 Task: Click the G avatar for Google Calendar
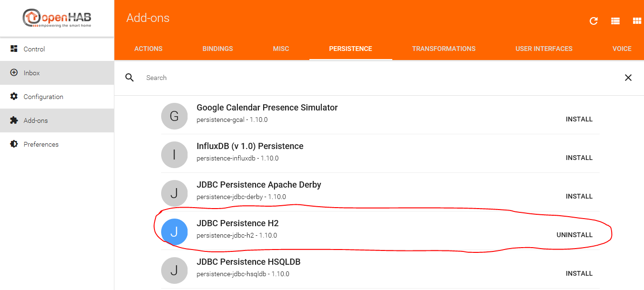(x=174, y=116)
